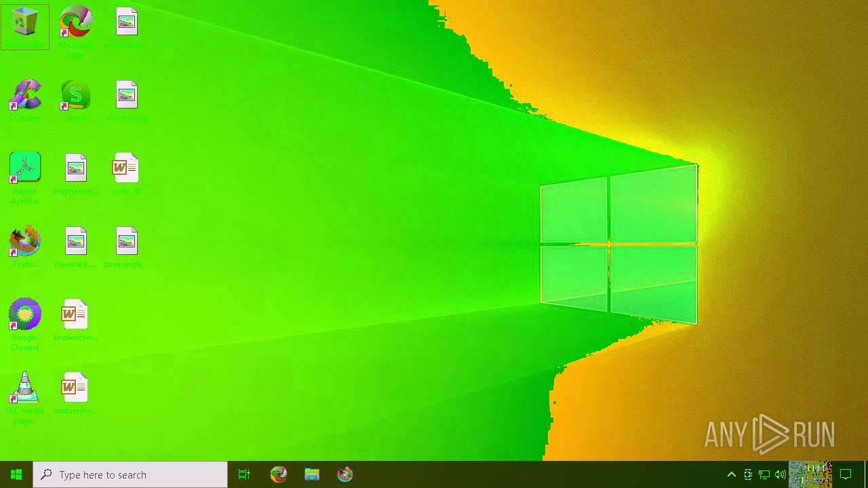Select the Skype desktop shortcut
868x488 pixels.
75,100
